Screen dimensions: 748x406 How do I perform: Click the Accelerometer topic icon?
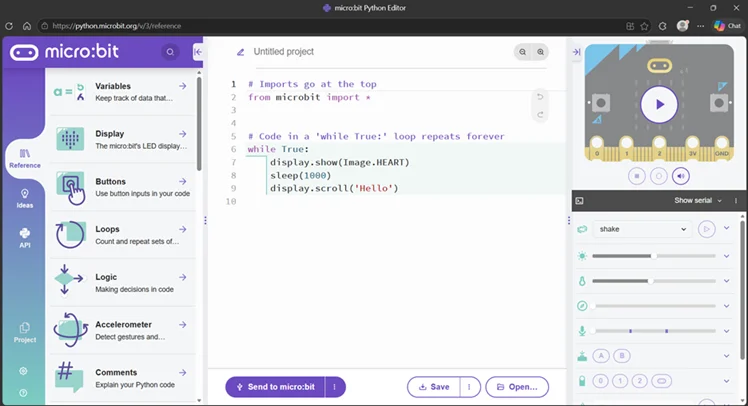pos(71,329)
